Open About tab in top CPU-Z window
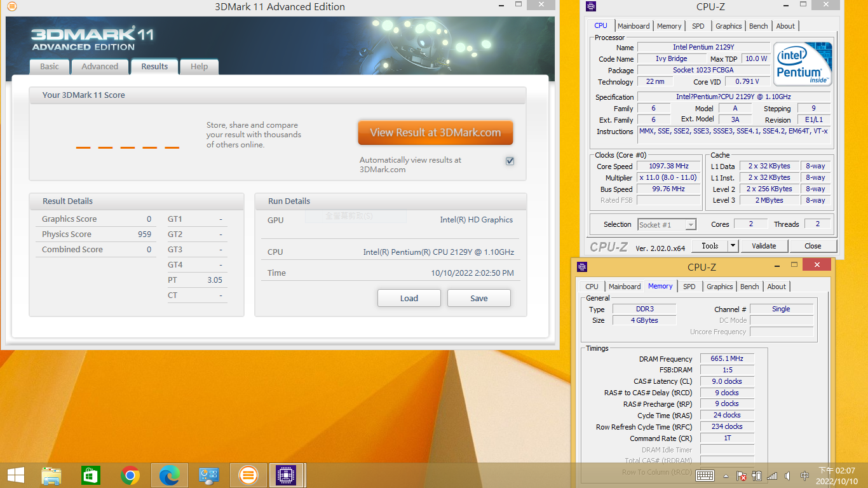The image size is (868, 488). click(785, 26)
